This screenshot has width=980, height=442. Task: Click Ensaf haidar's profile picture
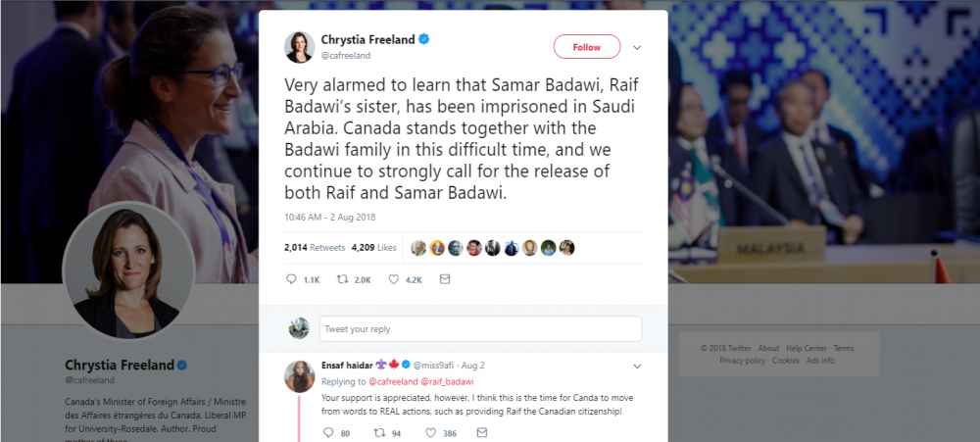click(299, 375)
